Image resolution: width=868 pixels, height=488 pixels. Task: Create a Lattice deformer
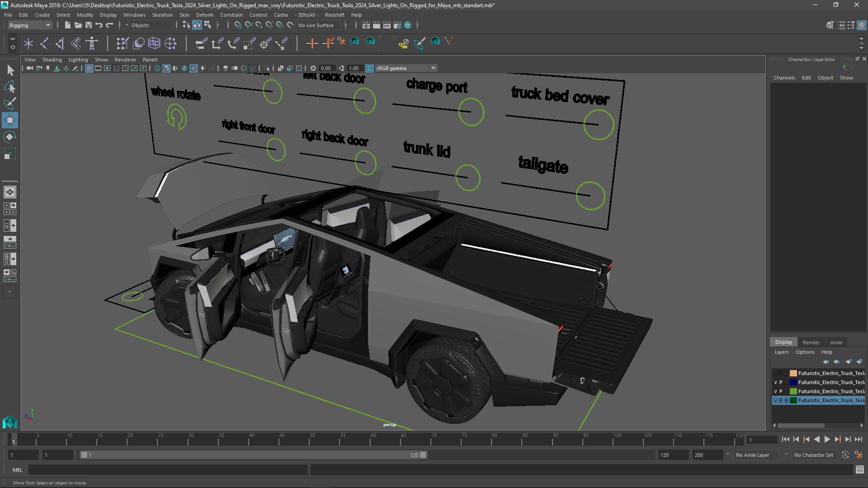tap(154, 43)
